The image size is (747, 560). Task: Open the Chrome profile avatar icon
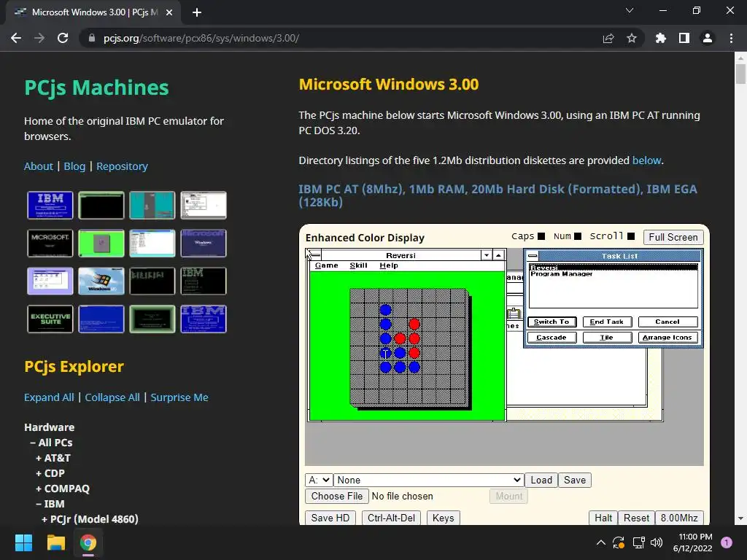coord(708,38)
